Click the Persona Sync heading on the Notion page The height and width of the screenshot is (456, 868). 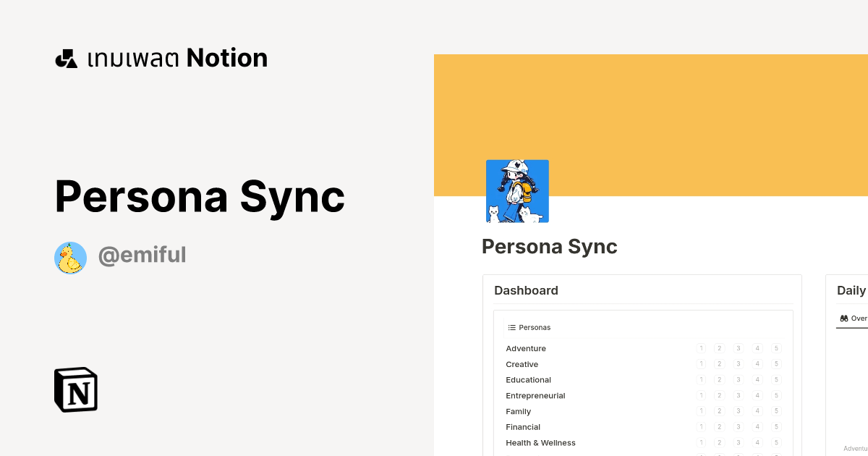point(549,246)
